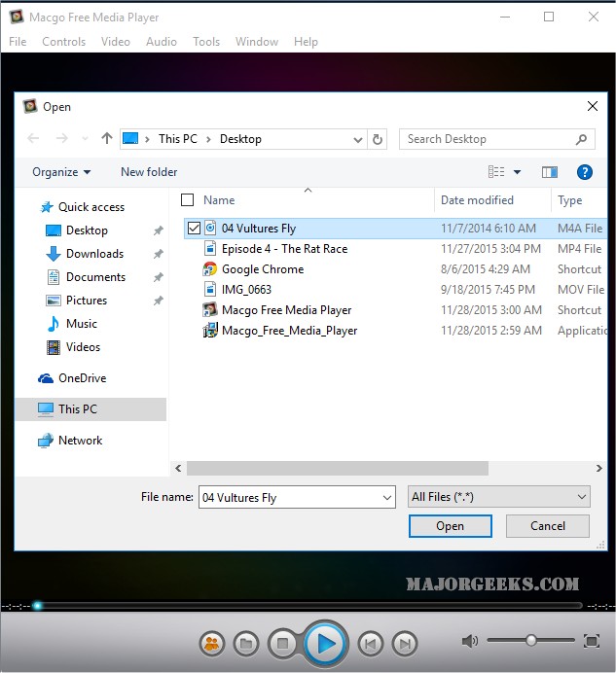Screen dimensions: 616x673
Task: Open the All Files type filter dropdown
Action: point(498,497)
